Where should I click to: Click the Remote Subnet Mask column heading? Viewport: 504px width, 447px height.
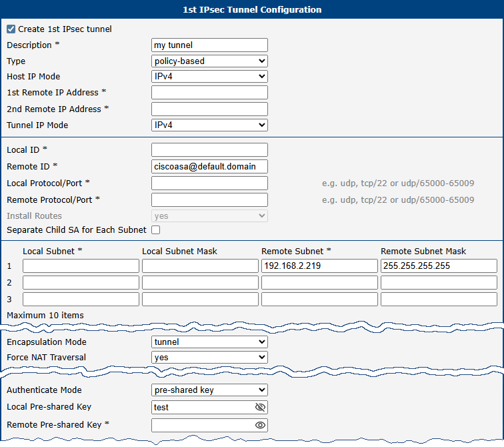tap(423, 252)
